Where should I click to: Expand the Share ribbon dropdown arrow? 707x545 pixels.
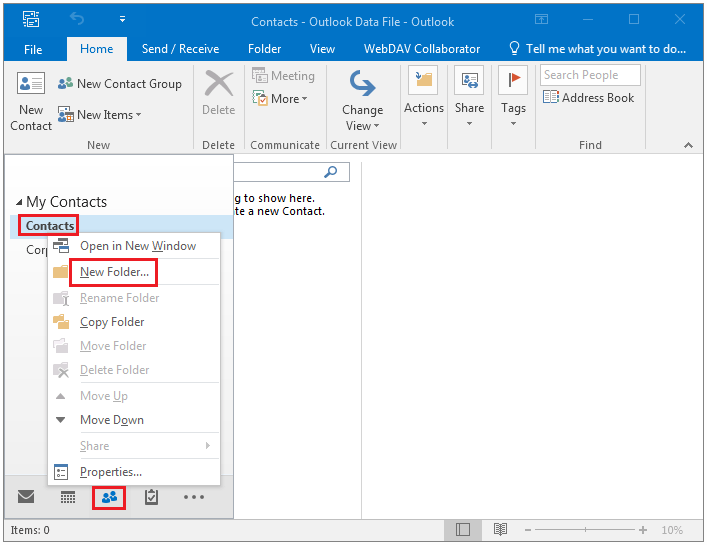[x=469, y=124]
